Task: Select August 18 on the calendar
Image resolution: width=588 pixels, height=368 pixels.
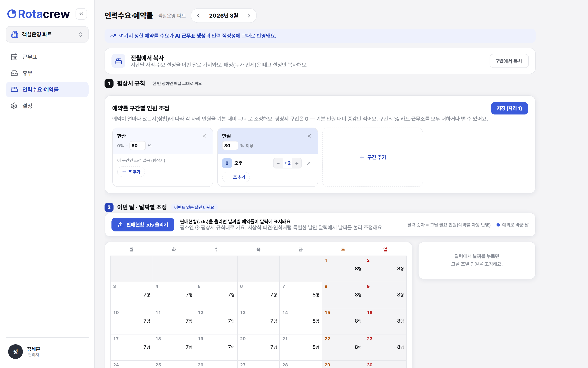Action: coord(174,347)
